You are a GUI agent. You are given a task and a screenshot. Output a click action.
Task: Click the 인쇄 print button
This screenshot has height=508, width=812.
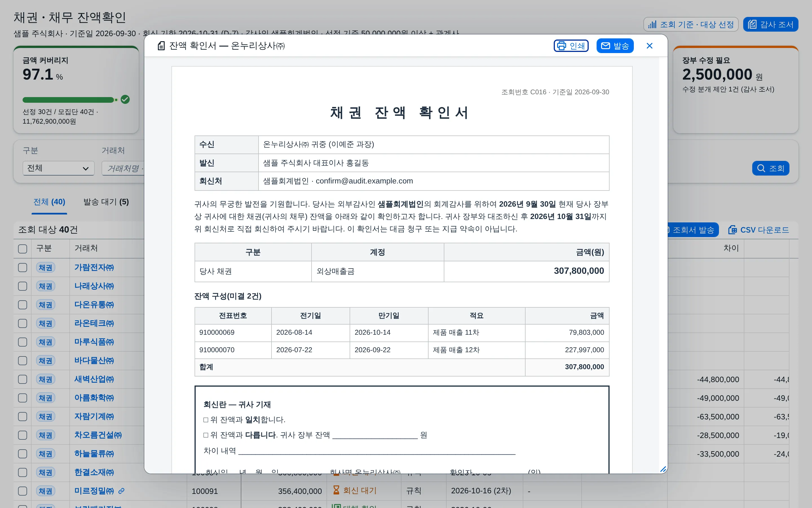[571, 46]
